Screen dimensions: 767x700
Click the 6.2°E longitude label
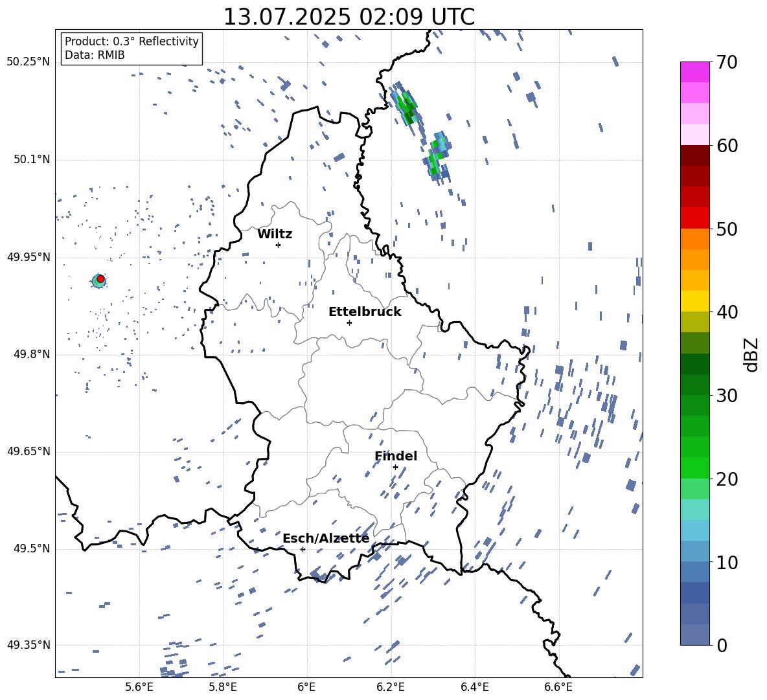click(391, 687)
